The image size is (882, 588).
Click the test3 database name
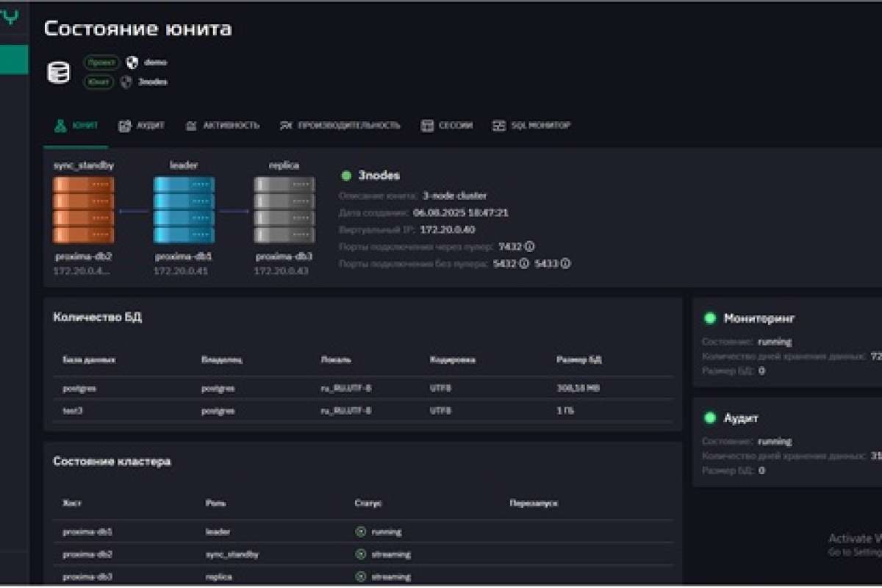(x=73, y=410)
